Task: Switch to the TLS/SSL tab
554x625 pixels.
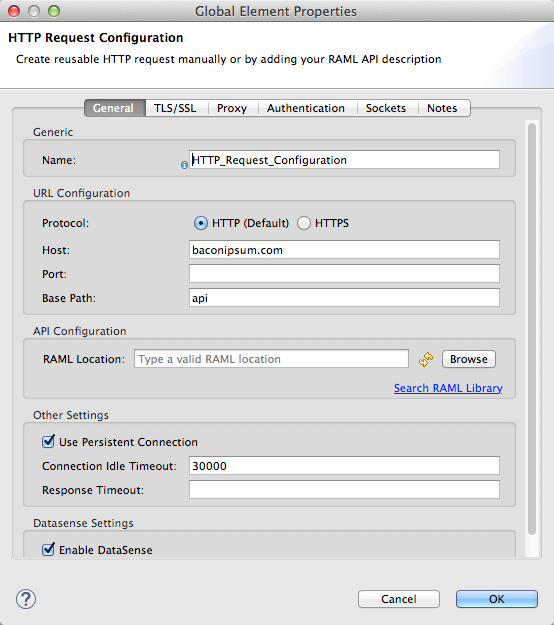Action: tap(175, 108)
